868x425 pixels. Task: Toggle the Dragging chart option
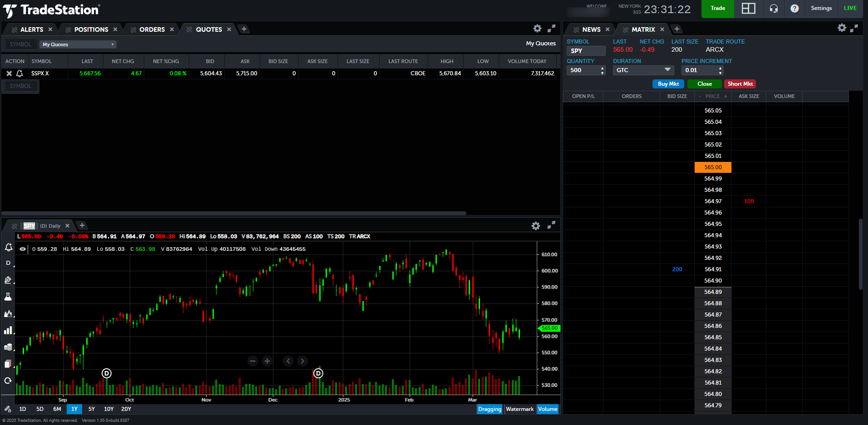click(490, 409)
